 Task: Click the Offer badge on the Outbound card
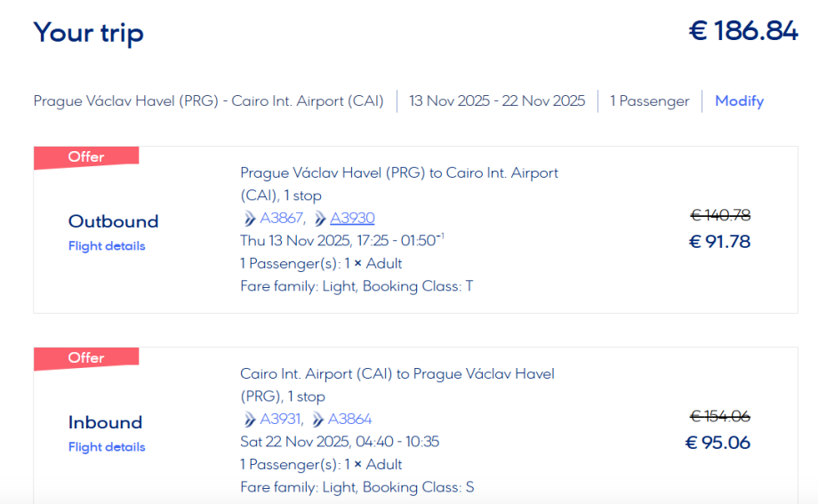86,157
